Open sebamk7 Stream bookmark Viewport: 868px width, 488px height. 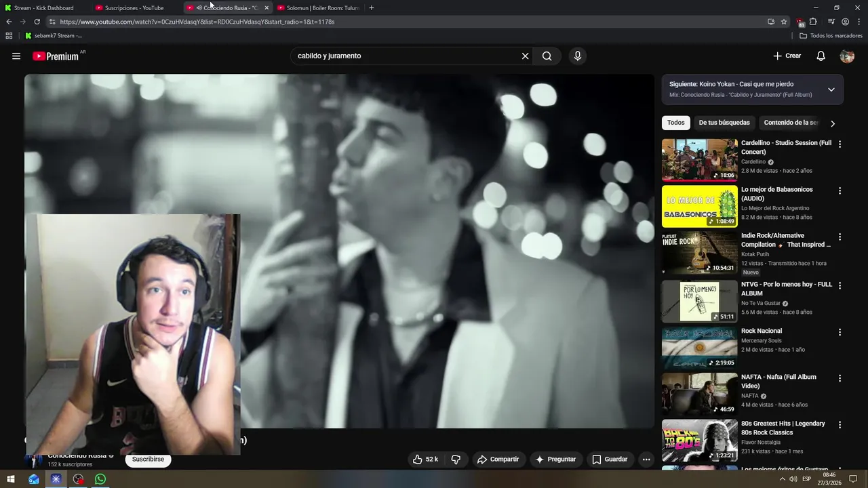(54, 35)
